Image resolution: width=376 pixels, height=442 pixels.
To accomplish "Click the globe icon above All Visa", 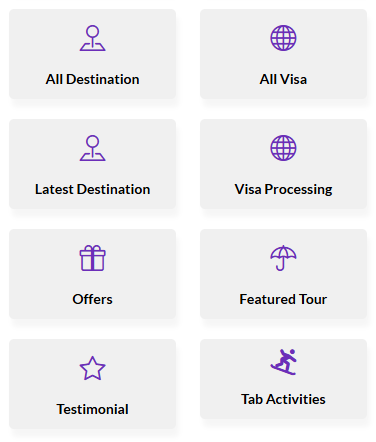I will (x=283, y=38).
